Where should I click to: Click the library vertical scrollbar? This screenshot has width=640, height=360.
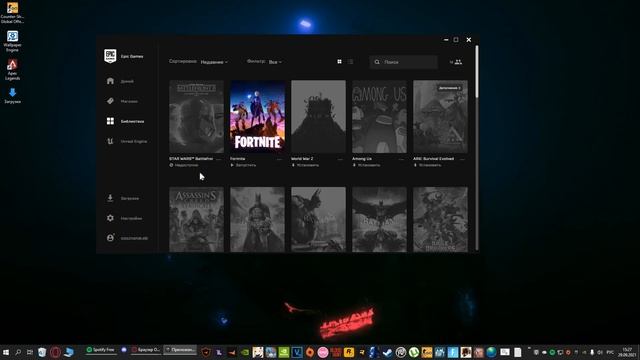[477, 71]
